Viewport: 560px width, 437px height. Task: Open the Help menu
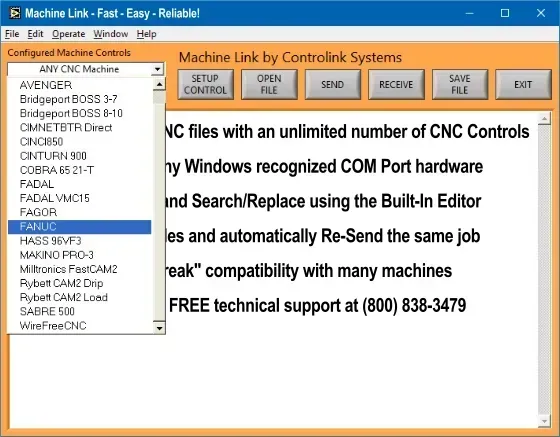pyautogui.click(x=146, y=34)
